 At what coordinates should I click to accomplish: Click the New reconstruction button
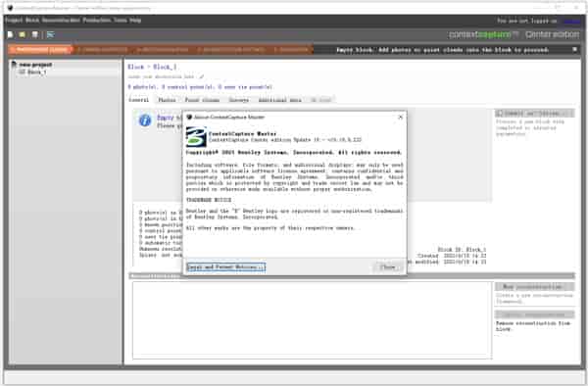tap(534, 287)
